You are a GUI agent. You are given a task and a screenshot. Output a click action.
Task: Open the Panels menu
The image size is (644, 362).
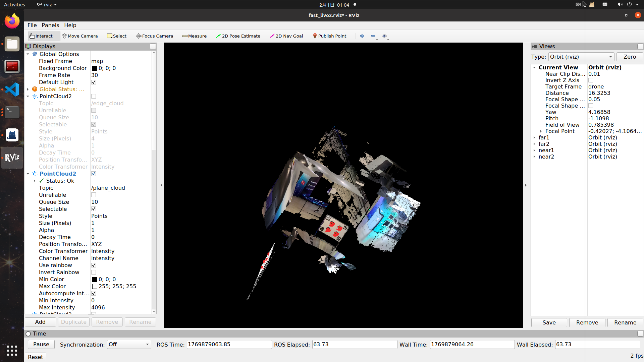(50, 25)
